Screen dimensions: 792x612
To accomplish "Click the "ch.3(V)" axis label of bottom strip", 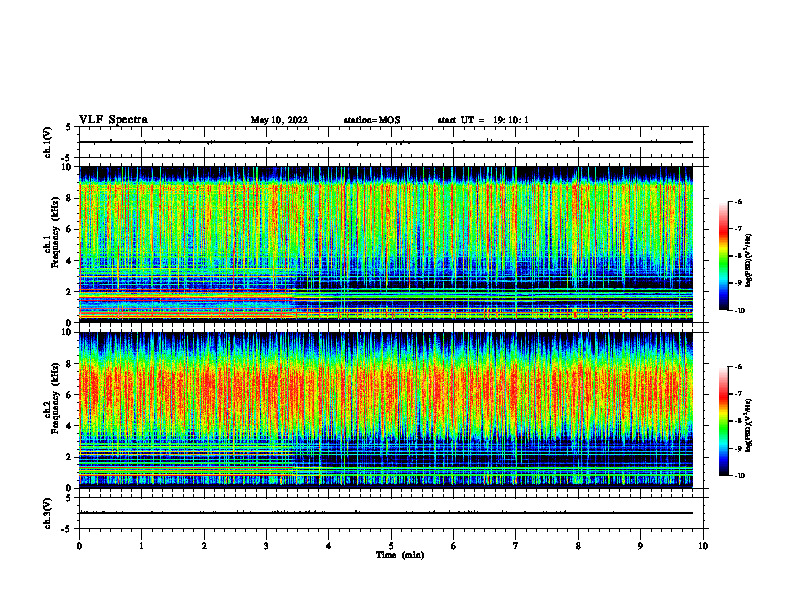I will click(x=48, y=513).
